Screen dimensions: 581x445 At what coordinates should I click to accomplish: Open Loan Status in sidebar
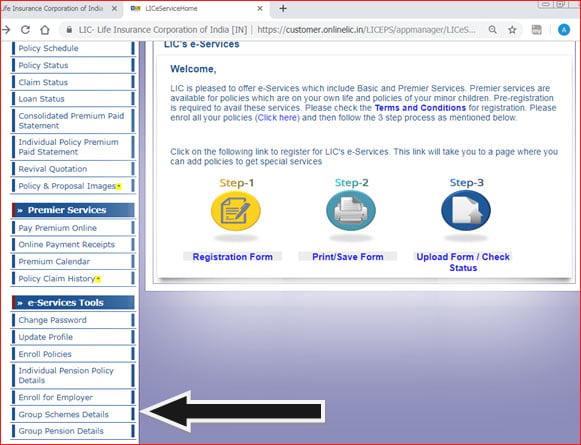coord(73,99)
